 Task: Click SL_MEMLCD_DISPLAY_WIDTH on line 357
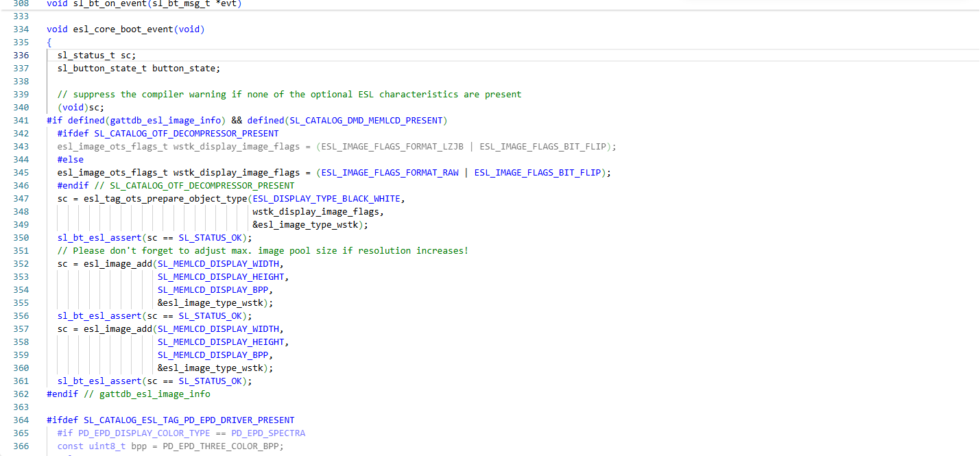click(218, 329)
